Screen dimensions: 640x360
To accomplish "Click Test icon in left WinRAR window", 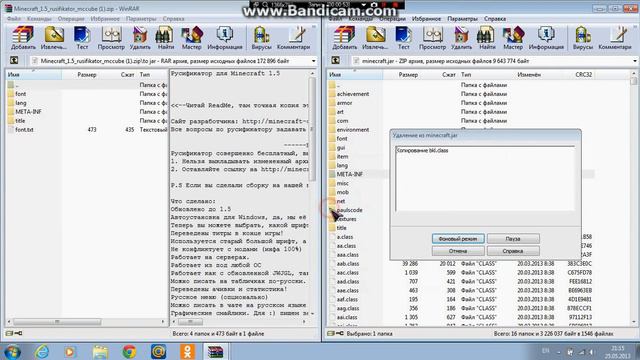I will (82, 38).
